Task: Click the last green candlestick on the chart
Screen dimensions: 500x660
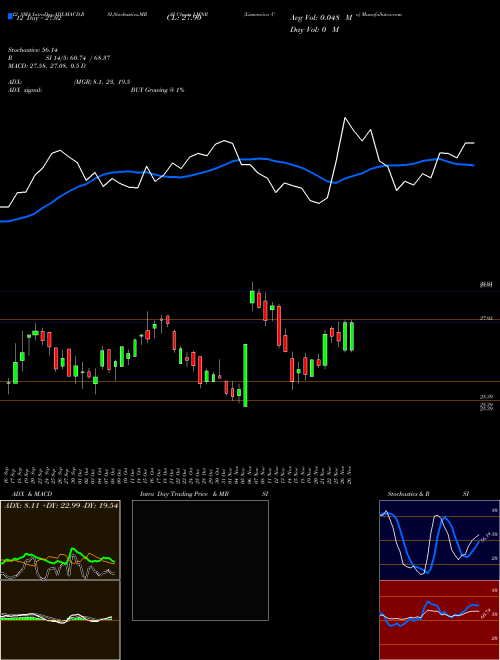Action: coord(352,336)
